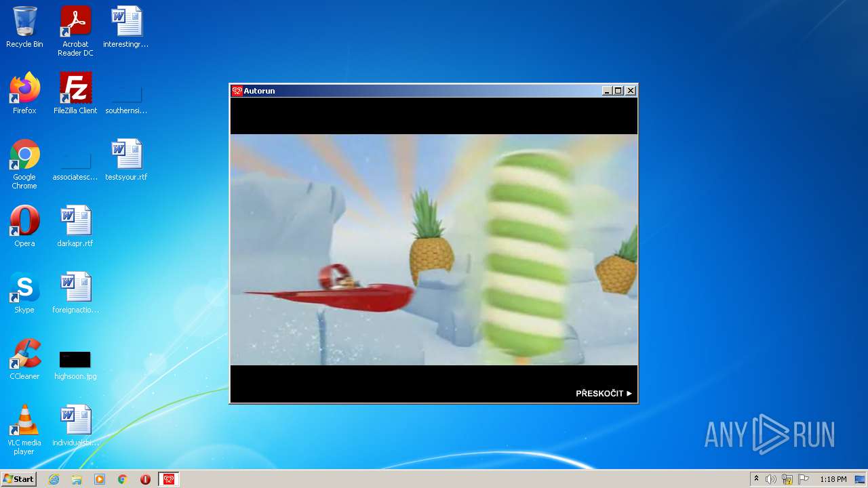Select the testsyour.rtf document
868x488 pixels.
click(126, 160)
